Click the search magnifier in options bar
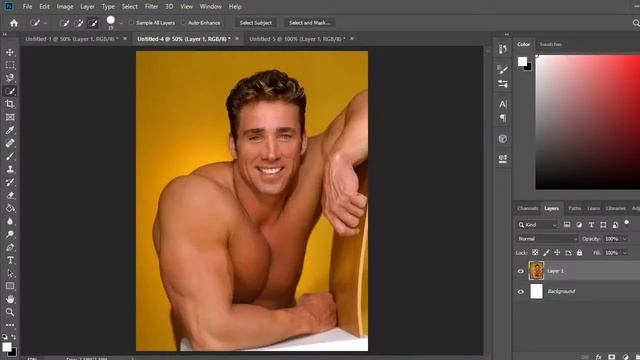This screenshot has height=360, width=640. coord(636,23)
